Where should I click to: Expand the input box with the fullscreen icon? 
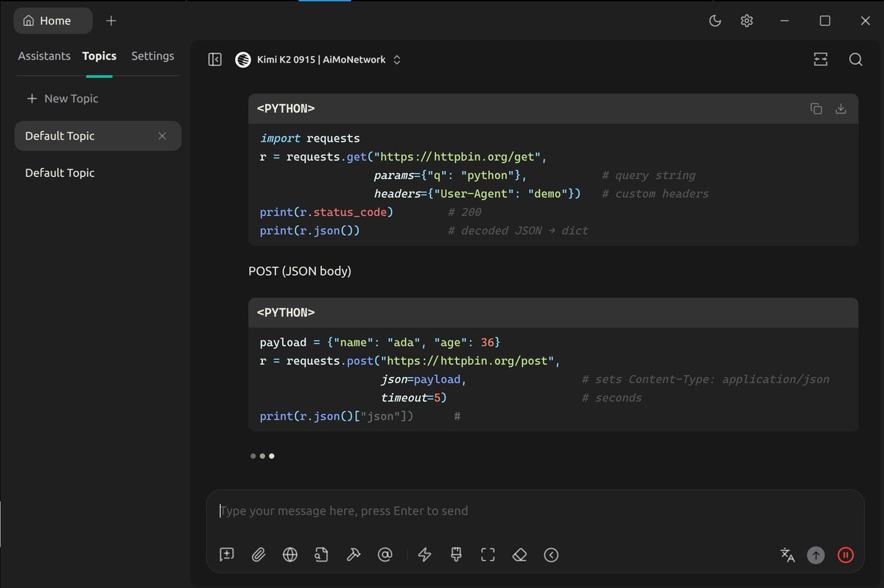[x=488, y=555]
